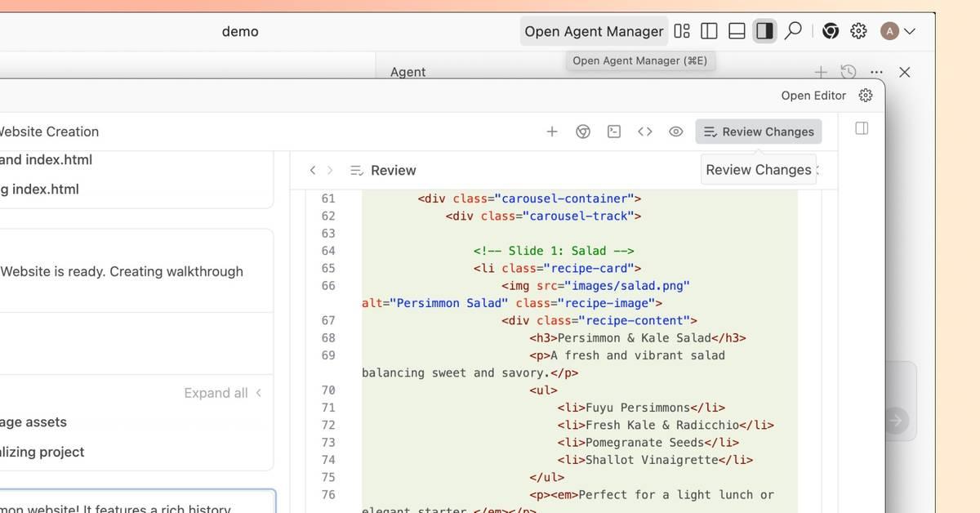The height and width of the screenshot is (513, 980).
Task: Open the customize layout icon
Action: click(x=682, y=31)
